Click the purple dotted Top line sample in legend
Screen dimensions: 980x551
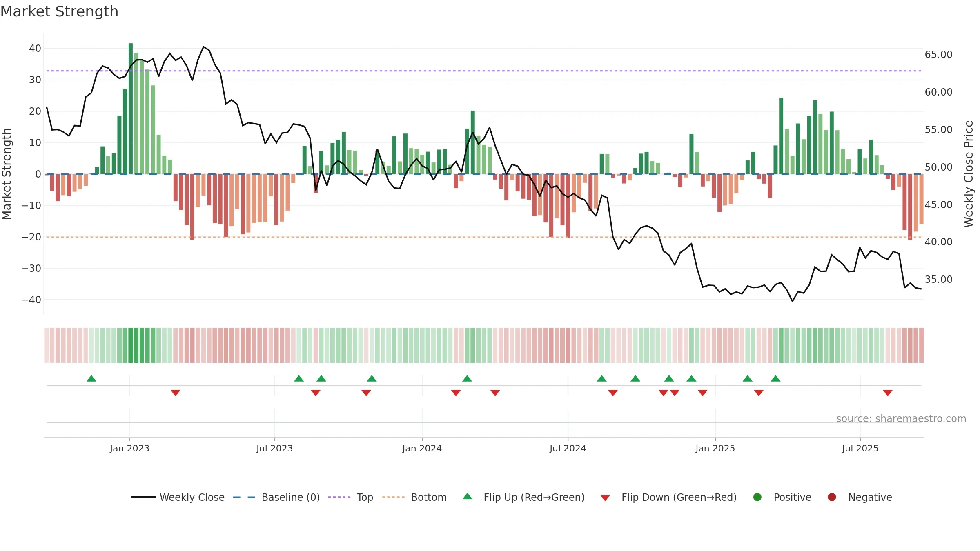(339, 497)
